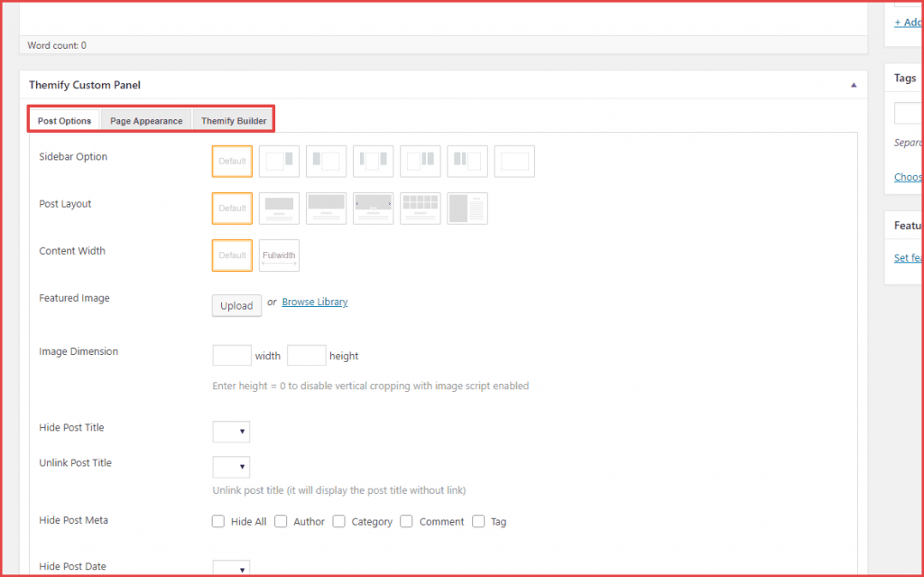Click the 'Sidebar Option' label
This screenshot has height=577, width=924.
[73, 156]
